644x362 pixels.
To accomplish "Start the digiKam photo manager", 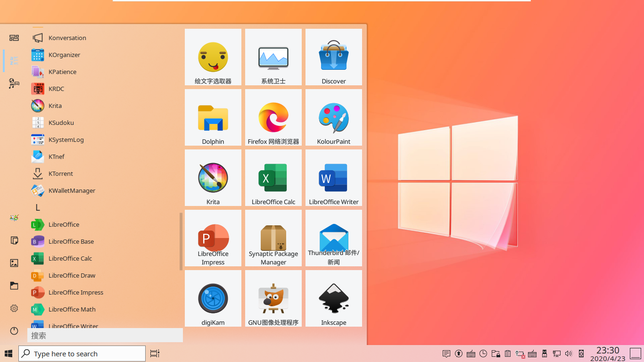I will click(x=213, y=298).
